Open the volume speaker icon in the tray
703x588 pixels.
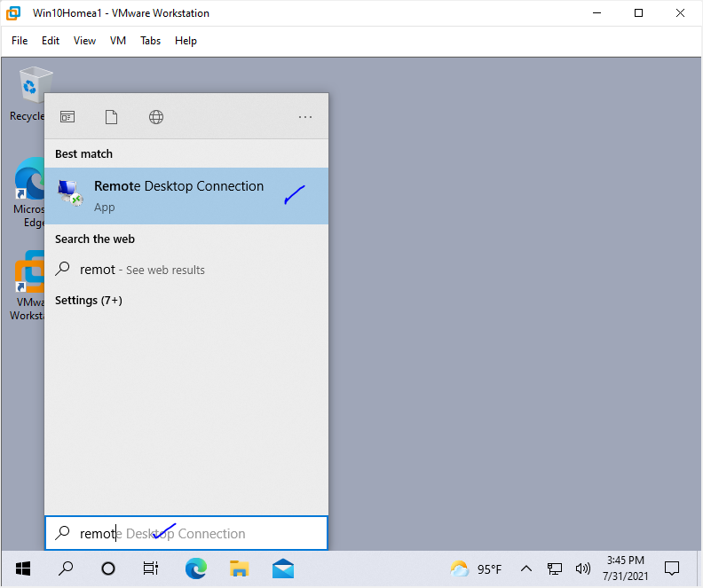click(x=583, y=568)
